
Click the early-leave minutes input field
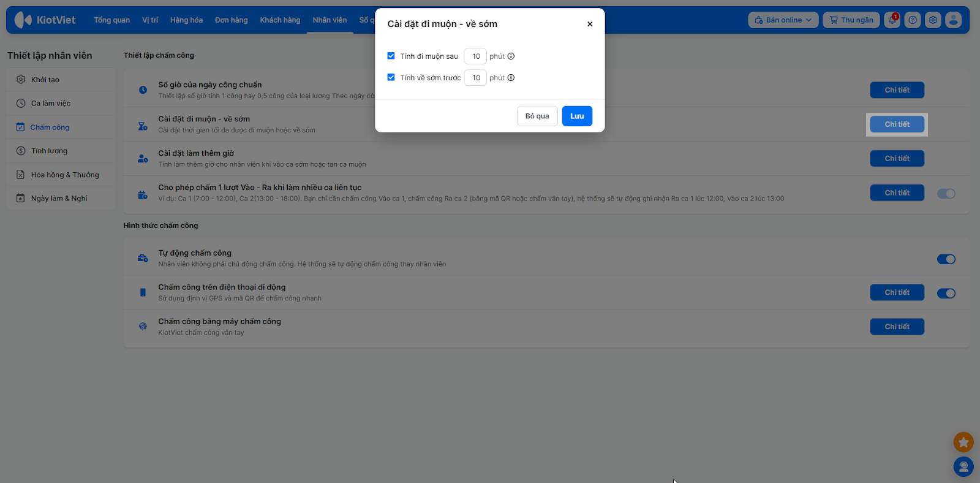tap(475, 78)
